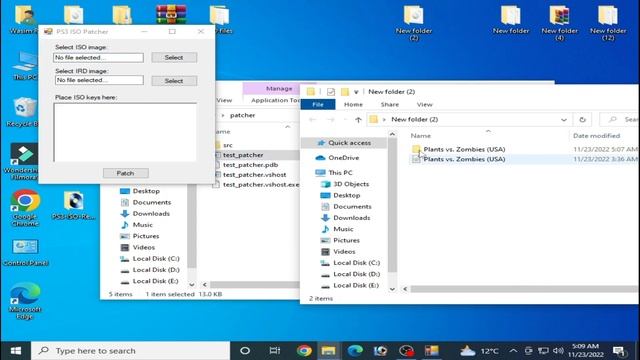Select WinRAR archive desktop icon at top
The width and height of the screenshot is (640, 360).
click(171, 15)
